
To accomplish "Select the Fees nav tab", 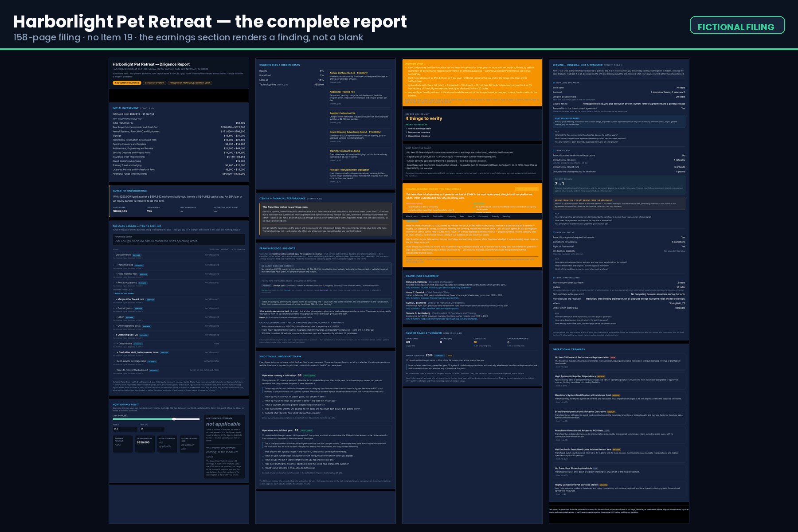I will click(462, 216).
